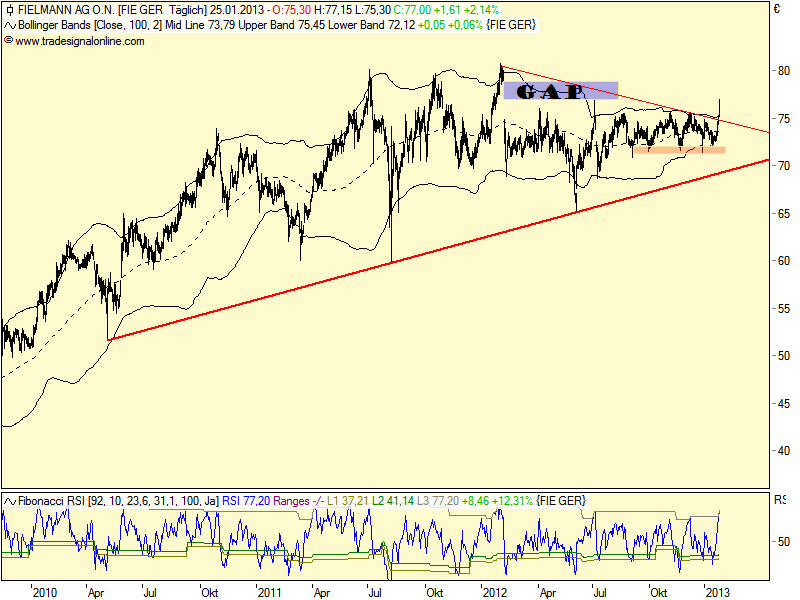
Task: Click the candlestick icon before FIELMANN AG
Action: coord(8,10)
